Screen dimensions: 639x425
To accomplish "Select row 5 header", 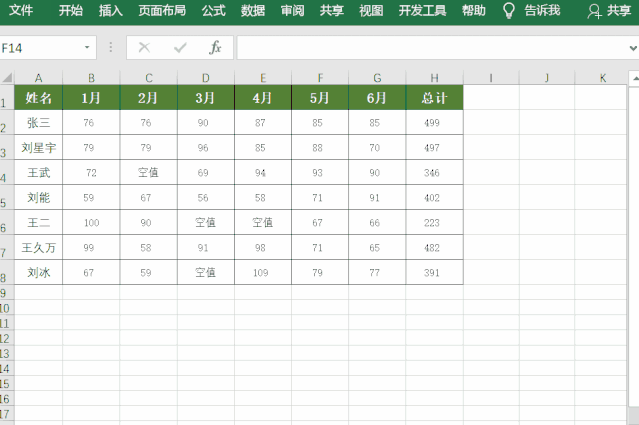I will point(7,197).
